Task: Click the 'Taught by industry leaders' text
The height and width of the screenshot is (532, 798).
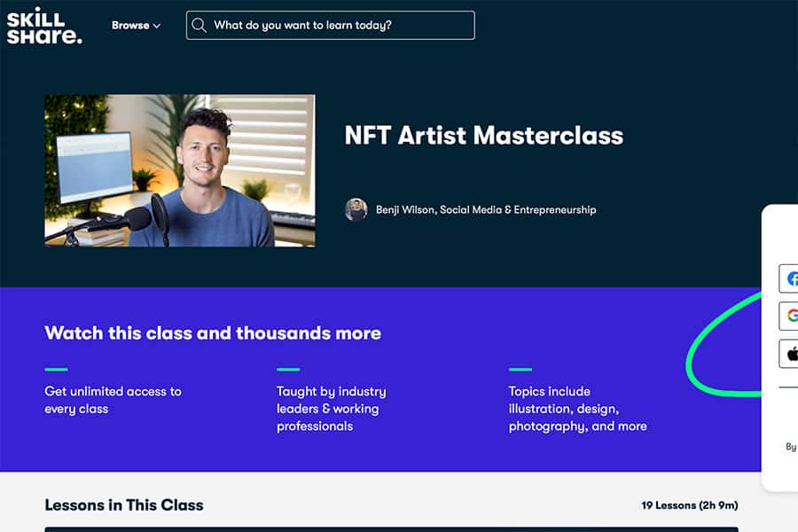Action: (x=332, y=409)
